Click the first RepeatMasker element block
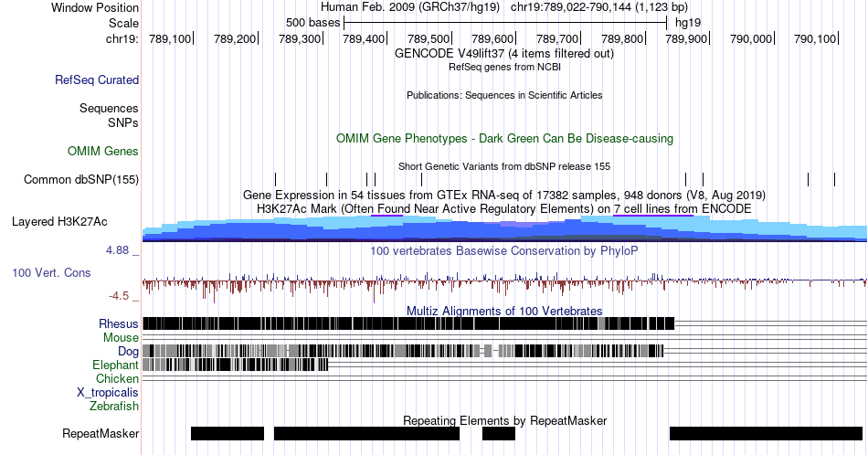 point(228,433)
